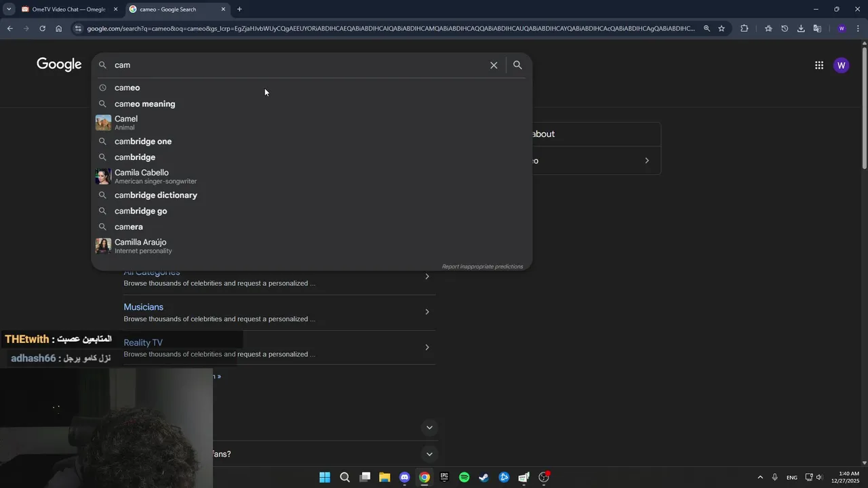
Task: Click into the Google search input field
Action: pyautogui.click(x=298, y=65)
